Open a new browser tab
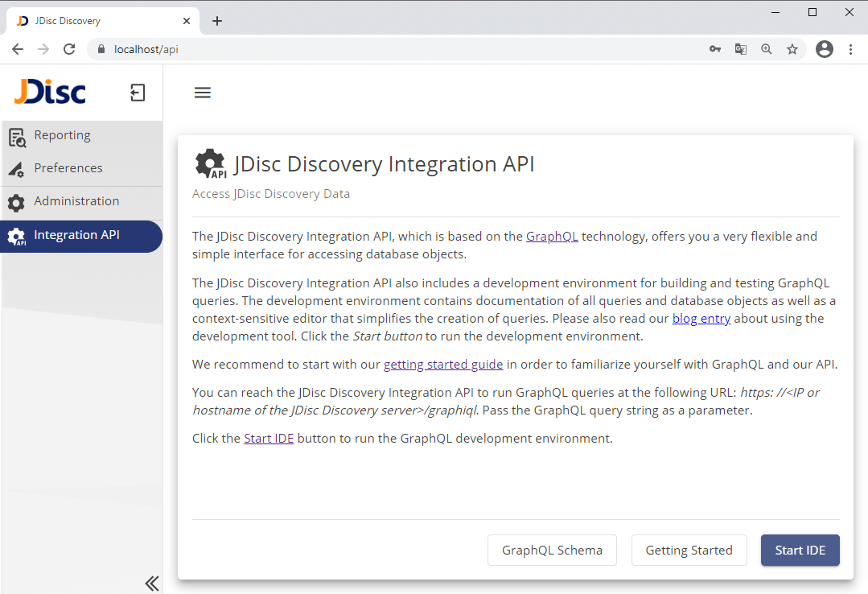868x594 pixels. point(216,20)
